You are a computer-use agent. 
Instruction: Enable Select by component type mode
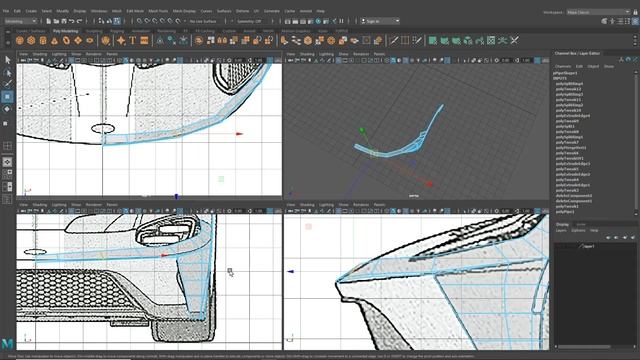point(117,21)
